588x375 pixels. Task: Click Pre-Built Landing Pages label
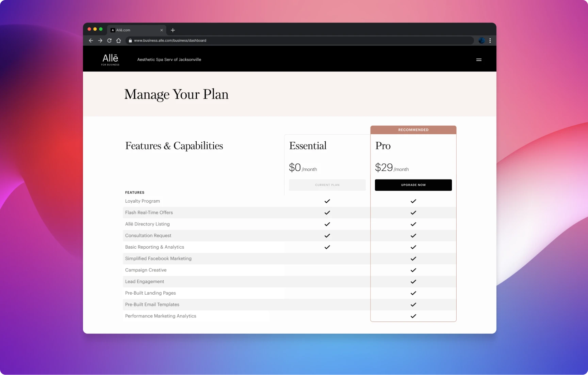150,293
